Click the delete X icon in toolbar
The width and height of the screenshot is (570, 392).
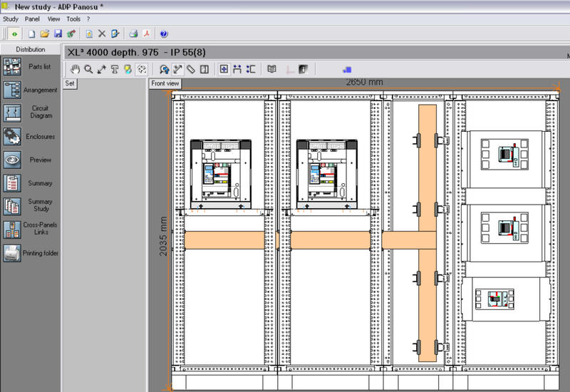[102, 33]
